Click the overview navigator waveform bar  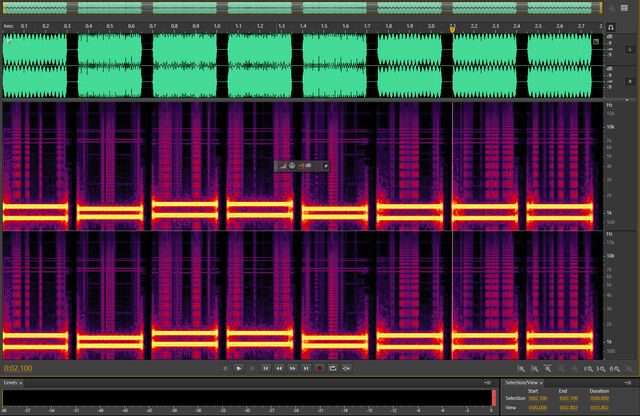click(302, 8)
